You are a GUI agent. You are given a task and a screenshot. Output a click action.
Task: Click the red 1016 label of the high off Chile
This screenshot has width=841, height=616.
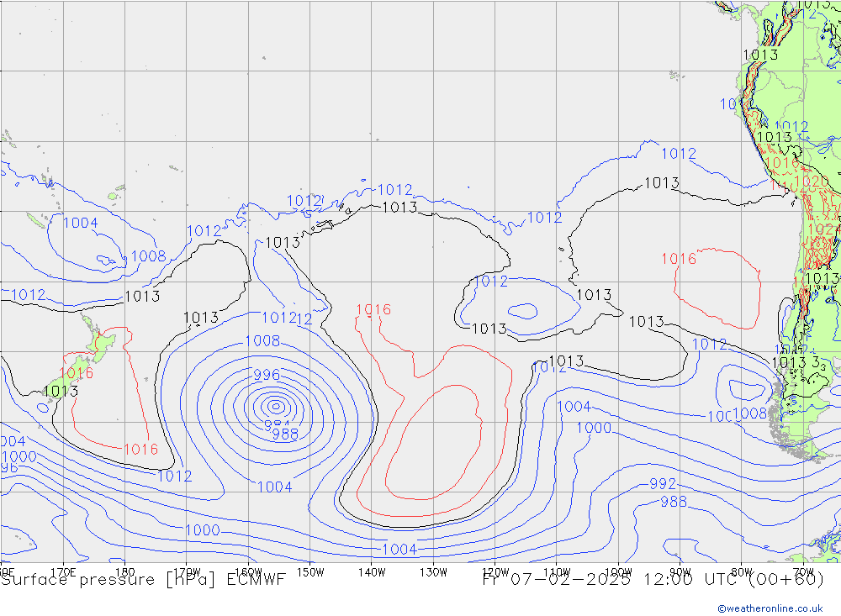pyautogui.click(x=679, y=259)
